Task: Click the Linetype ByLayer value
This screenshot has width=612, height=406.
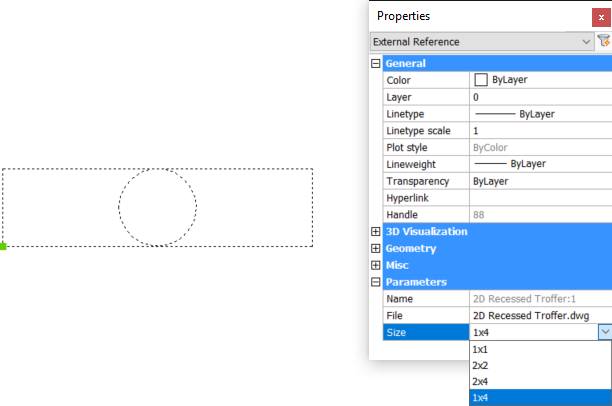Action: point(540,114)
